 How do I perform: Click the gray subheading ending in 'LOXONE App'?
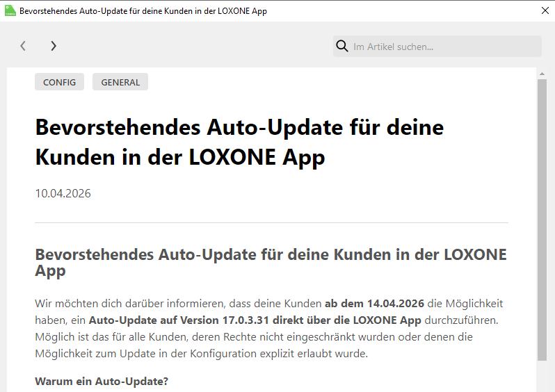(271, 262)
